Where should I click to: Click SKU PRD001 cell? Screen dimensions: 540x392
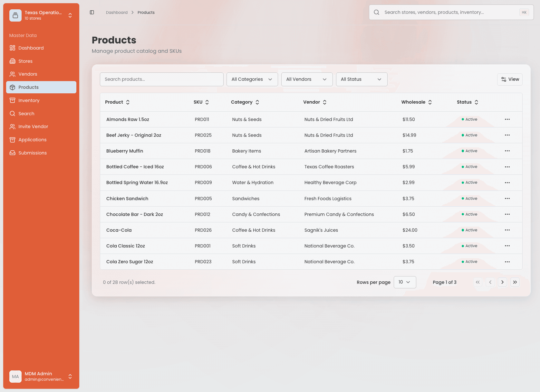[203, 246]
